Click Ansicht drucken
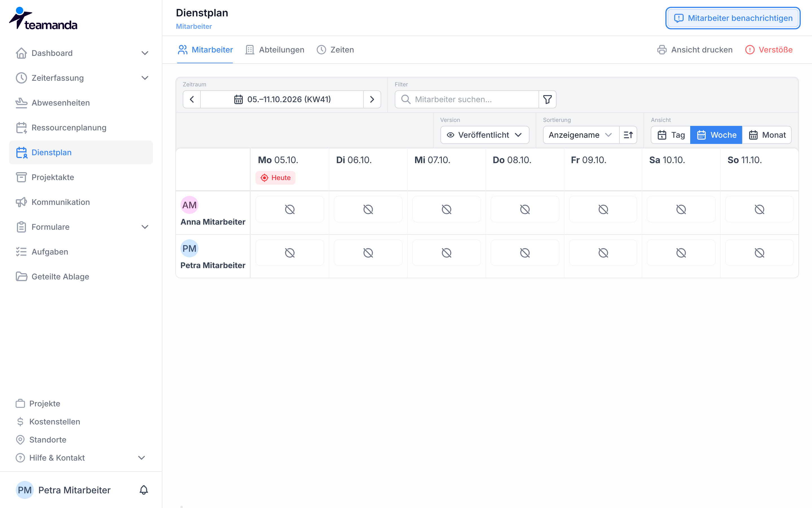 click(694, 50)
